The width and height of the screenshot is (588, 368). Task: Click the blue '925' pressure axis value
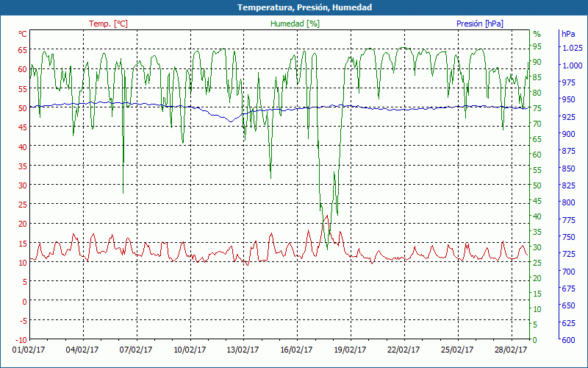(568, 117)
